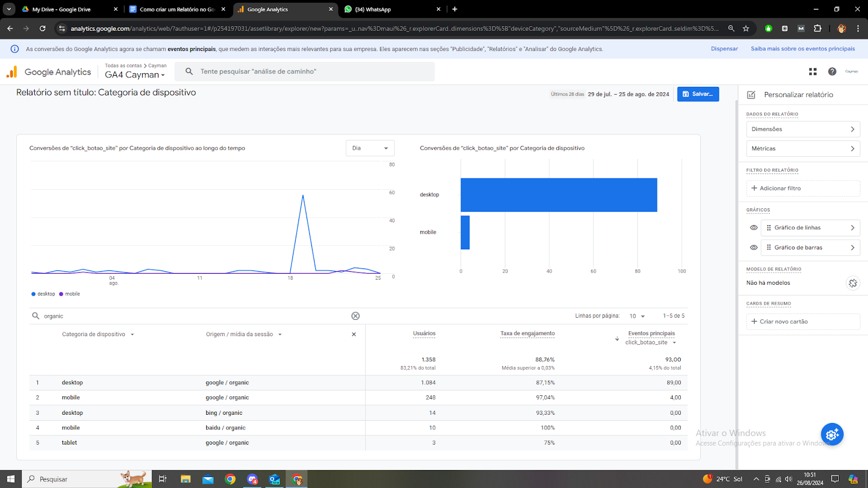Click the organic search field in the table

click(195, 316)
